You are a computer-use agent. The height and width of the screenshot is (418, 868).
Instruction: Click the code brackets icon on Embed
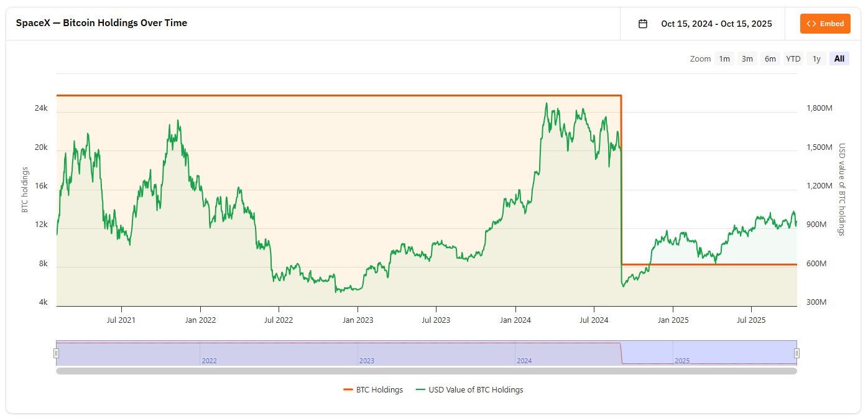click(x=811, y=24)
